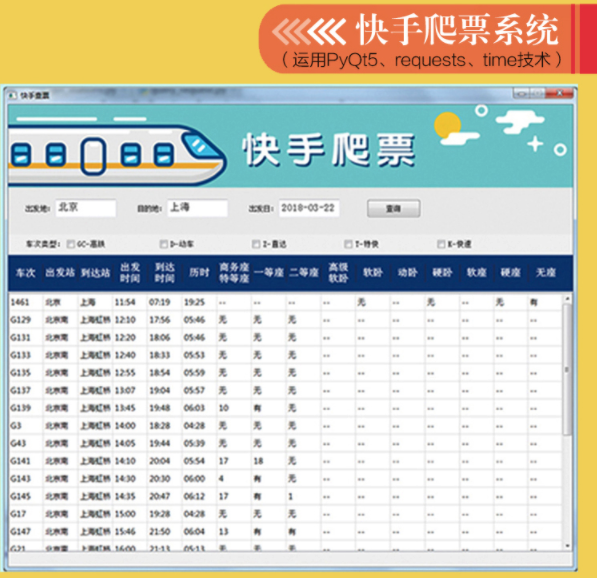Click the 快手查票 app icon in title bar
Viewport: 597px width, 578px height.
(x=12, y=95)
